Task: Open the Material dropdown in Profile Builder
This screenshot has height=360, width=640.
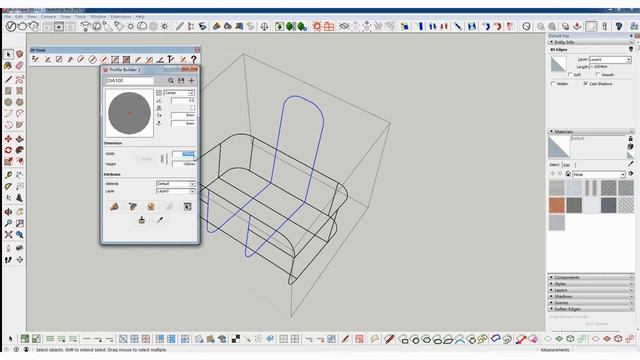Action: (176, 184)
